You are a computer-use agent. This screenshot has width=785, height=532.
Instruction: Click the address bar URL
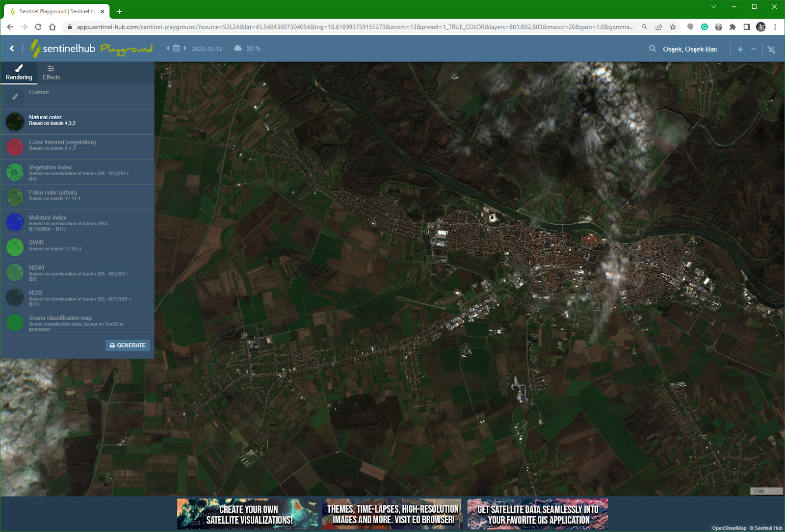[355, 27]
